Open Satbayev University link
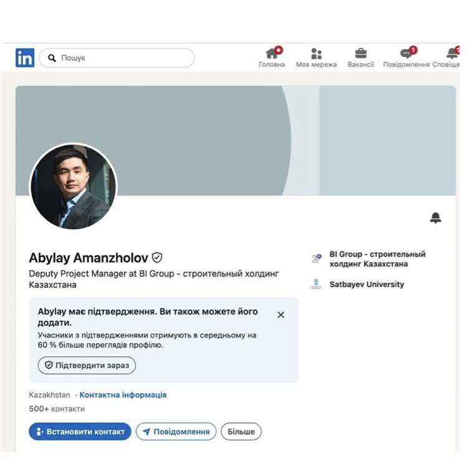470x476 pixels. click(367, 285)
